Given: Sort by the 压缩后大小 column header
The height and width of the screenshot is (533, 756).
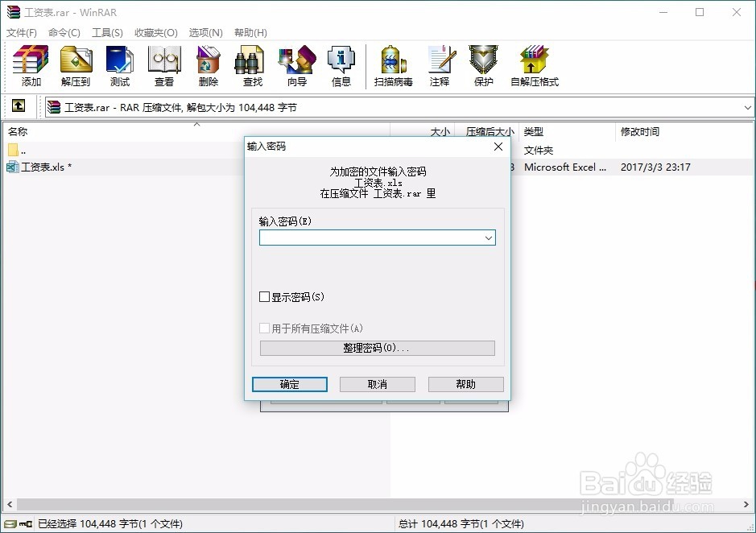Looking at the screenshot, I should (x=487, y=131).
